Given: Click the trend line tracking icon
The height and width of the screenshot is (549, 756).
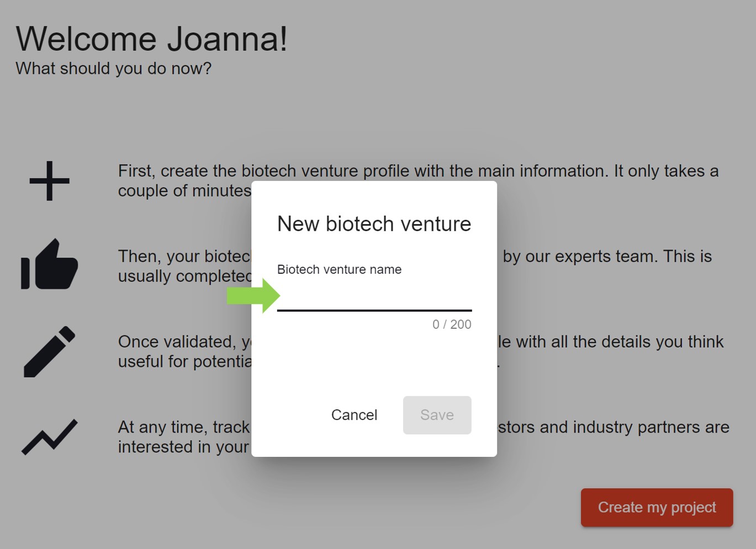Looking at the screenshot, I should [x=50, y=437].
